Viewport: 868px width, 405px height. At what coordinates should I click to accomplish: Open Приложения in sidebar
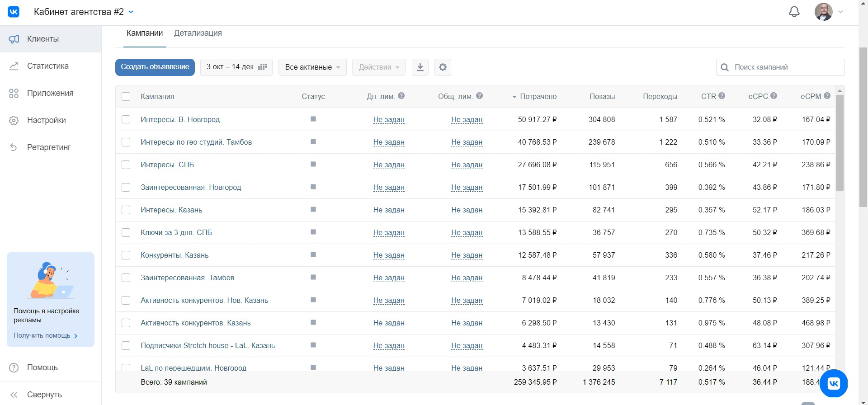[51, 93]
